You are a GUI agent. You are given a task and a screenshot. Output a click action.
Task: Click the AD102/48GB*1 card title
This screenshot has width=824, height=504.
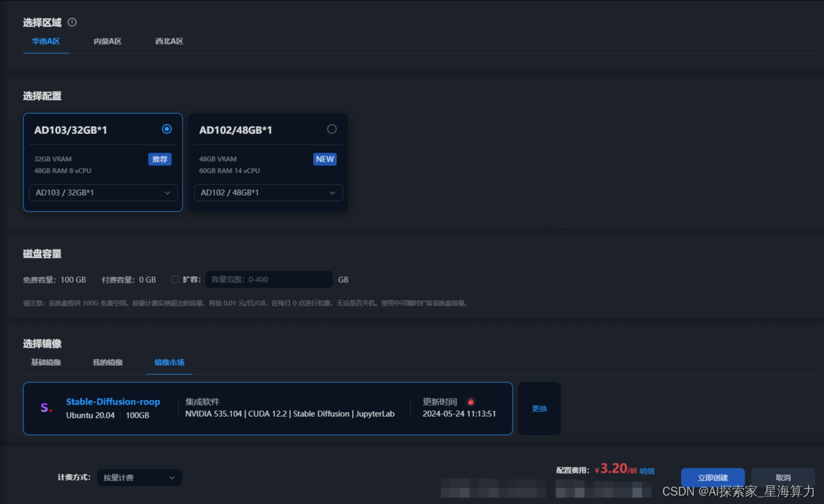236,130
